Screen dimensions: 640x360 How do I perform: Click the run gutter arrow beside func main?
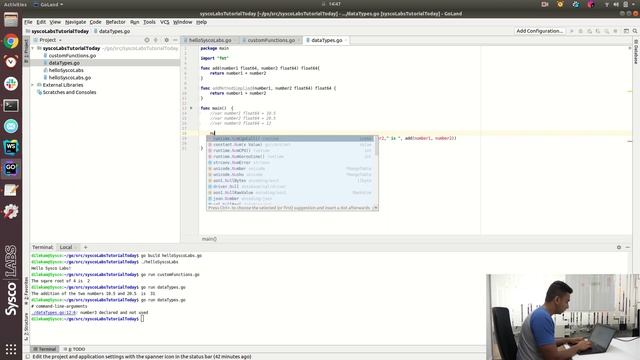(x=191, y=108)
